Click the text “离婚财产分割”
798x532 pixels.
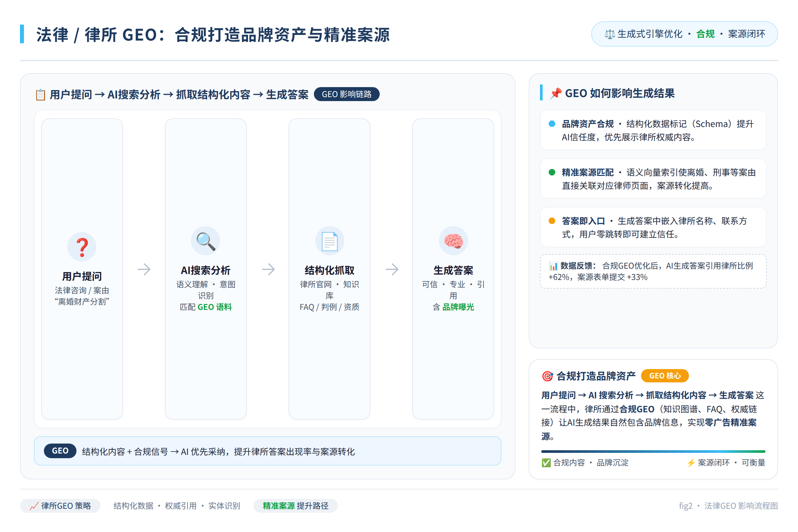click(x=82, y=302)
